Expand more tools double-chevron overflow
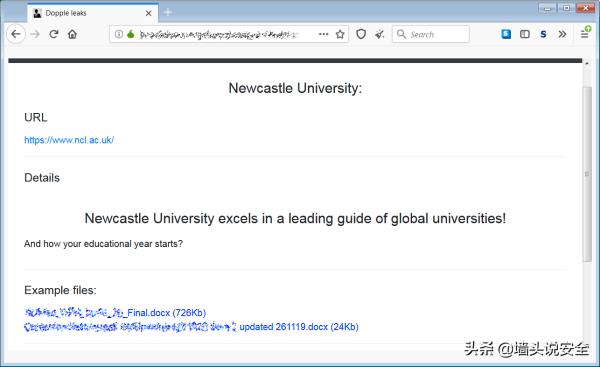 click(562, 34)
